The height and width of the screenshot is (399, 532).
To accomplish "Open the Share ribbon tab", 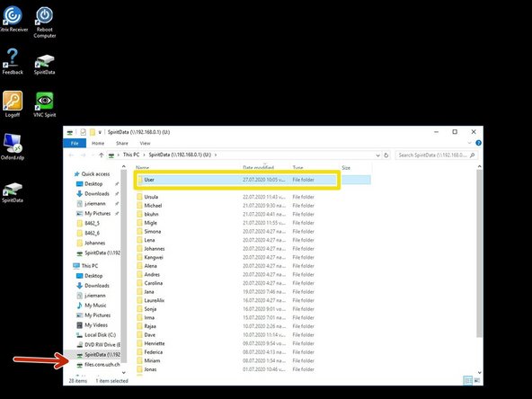I will tap(122, 143).
